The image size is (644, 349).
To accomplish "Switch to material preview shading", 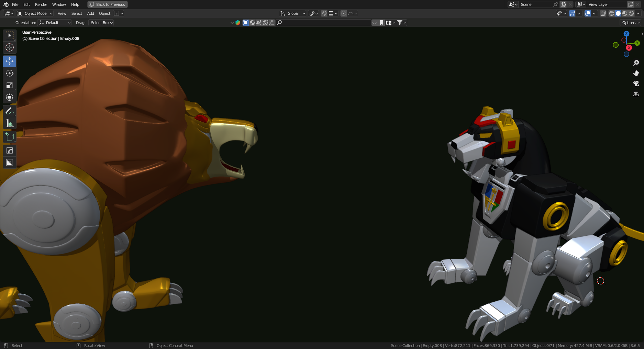I will click(625, 13).
